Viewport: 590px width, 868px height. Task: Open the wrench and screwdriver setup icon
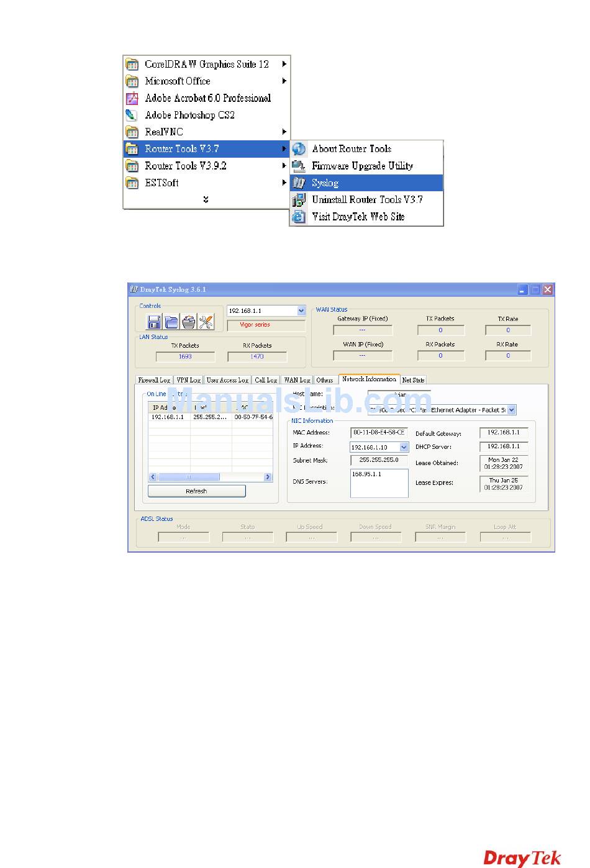(206, 322)
